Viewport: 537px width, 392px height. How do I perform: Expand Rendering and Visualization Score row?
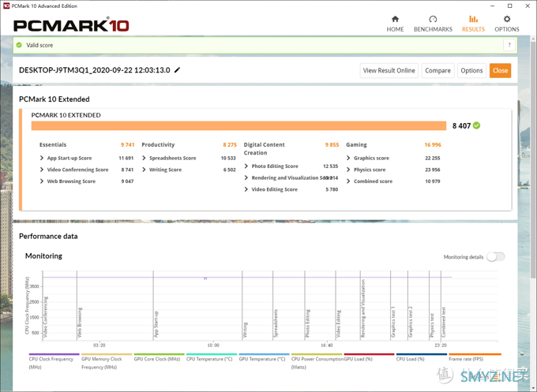coord(246,177)
